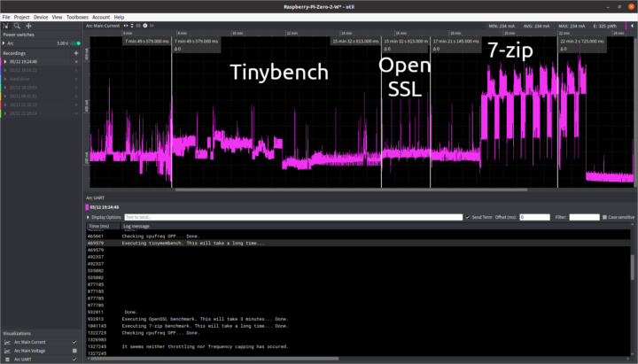
Task: Select the cursor selection tool
Action: pyautogui.click(x=5, y=26)
